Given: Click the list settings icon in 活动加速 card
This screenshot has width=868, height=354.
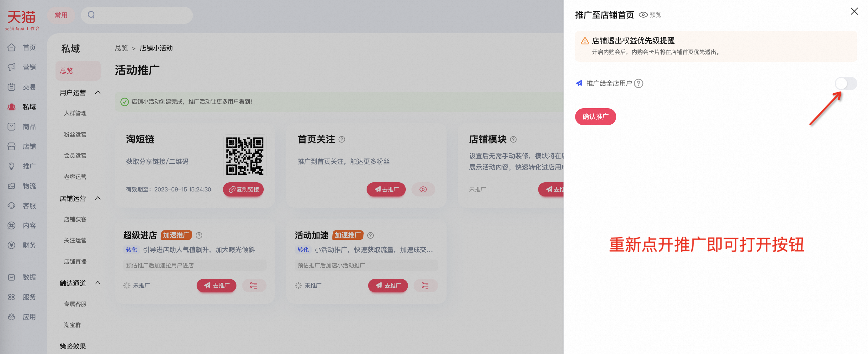Looking at the screenshot, I should click(425, 286).
